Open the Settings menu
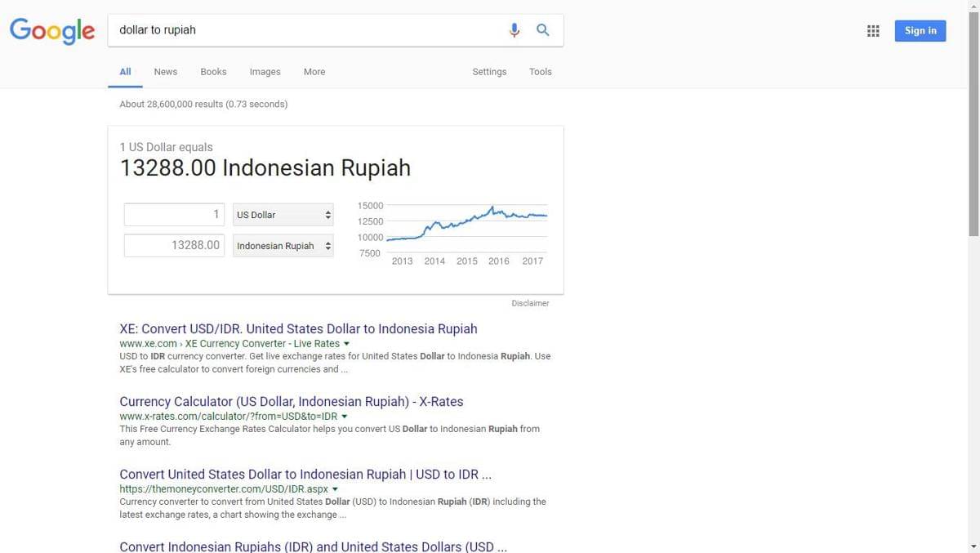This screenshot has height=553, width=980. [x=489, y=72]
